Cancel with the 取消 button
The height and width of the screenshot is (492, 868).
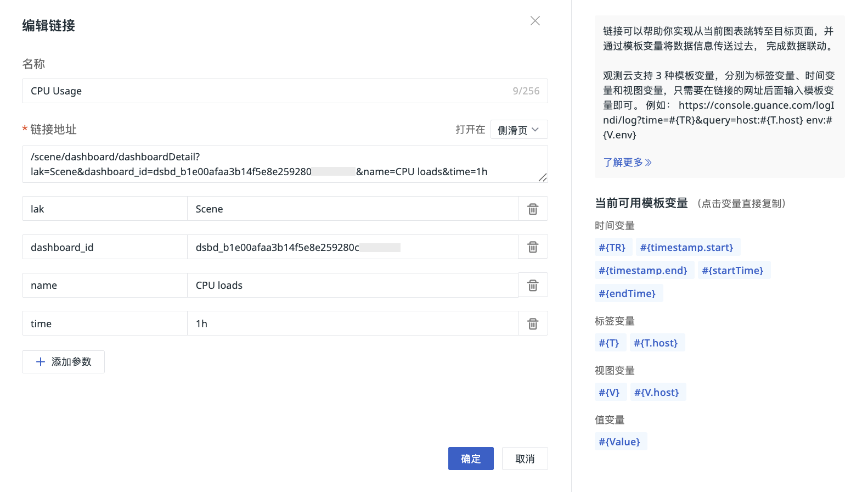pos(525,459)
